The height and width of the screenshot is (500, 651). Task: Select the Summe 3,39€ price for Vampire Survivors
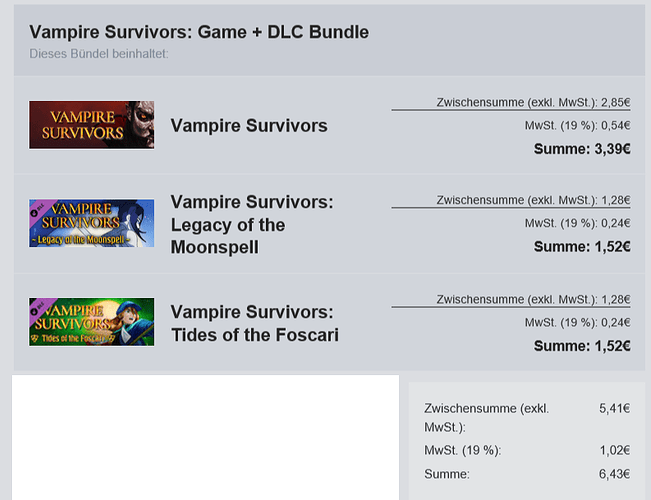[582, 149]
